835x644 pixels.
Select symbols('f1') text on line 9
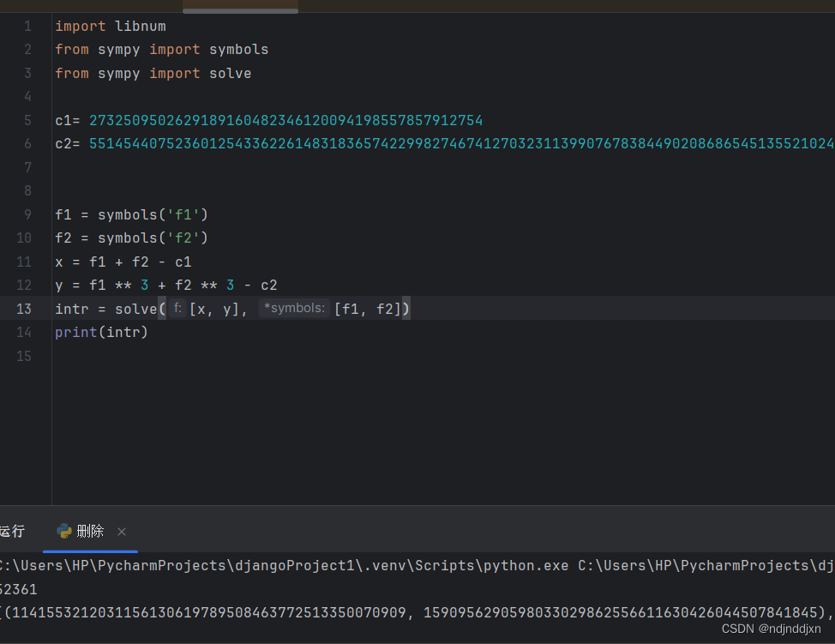pos(155,214)
